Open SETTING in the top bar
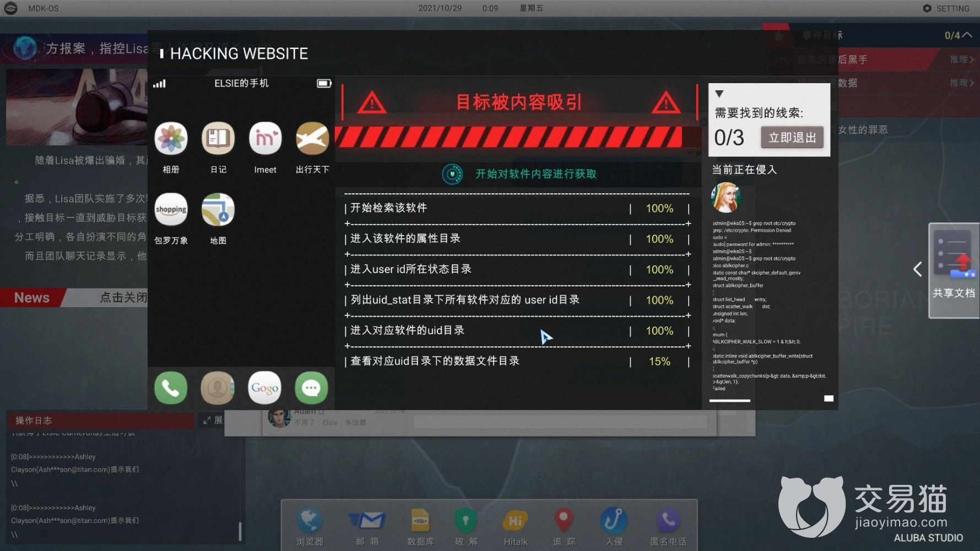 pos(946,8)
